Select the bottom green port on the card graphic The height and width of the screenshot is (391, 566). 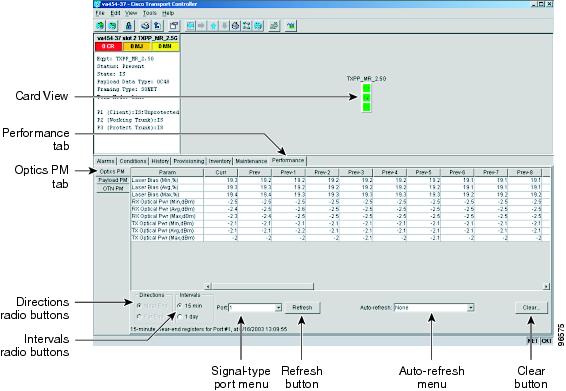point(366,107)
